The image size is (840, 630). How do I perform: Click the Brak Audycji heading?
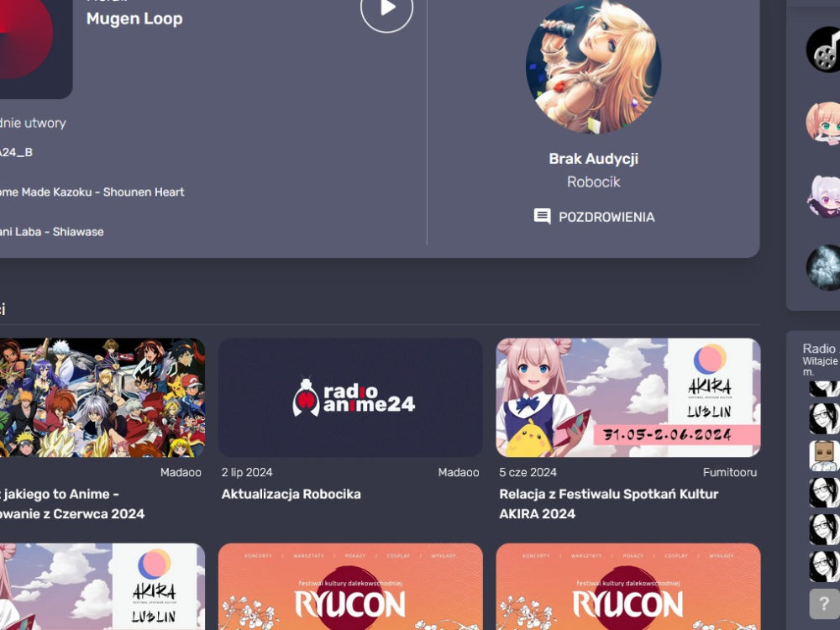tap(594, 159)
